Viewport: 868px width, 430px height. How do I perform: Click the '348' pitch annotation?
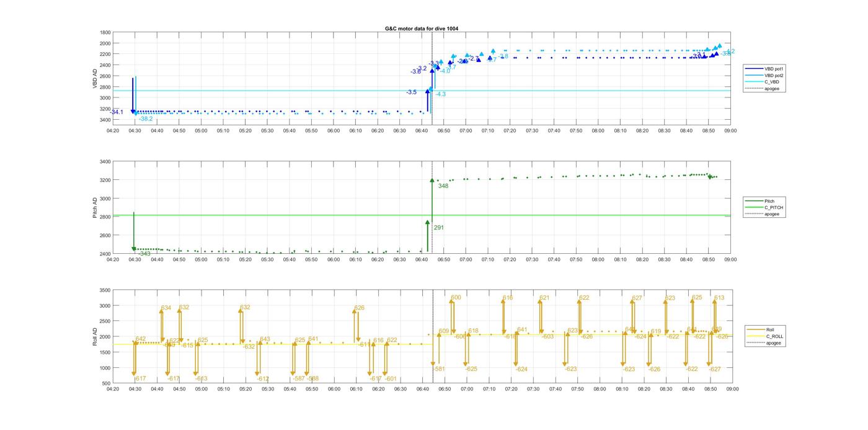[443, 186]
